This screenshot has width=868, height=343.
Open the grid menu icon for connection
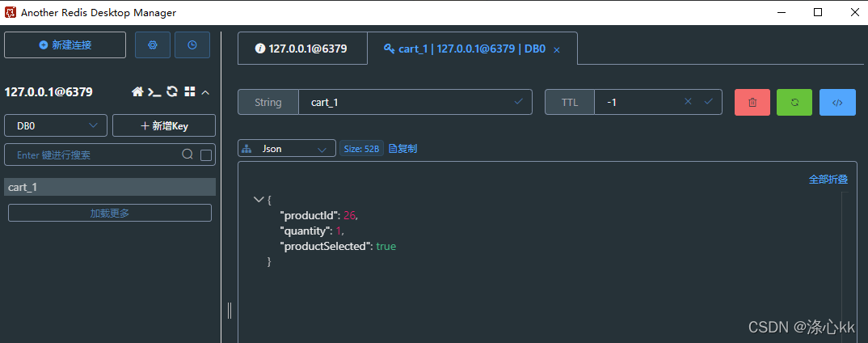coord(190,92)
